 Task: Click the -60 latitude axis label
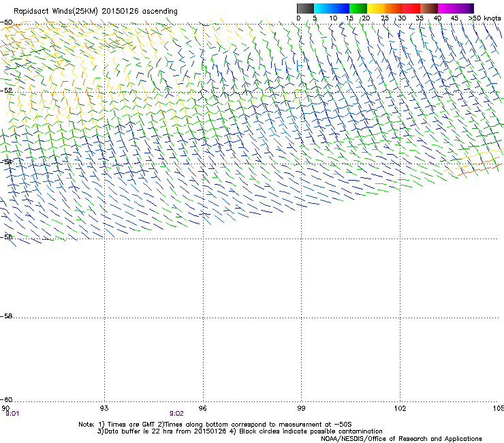[6, 400]
